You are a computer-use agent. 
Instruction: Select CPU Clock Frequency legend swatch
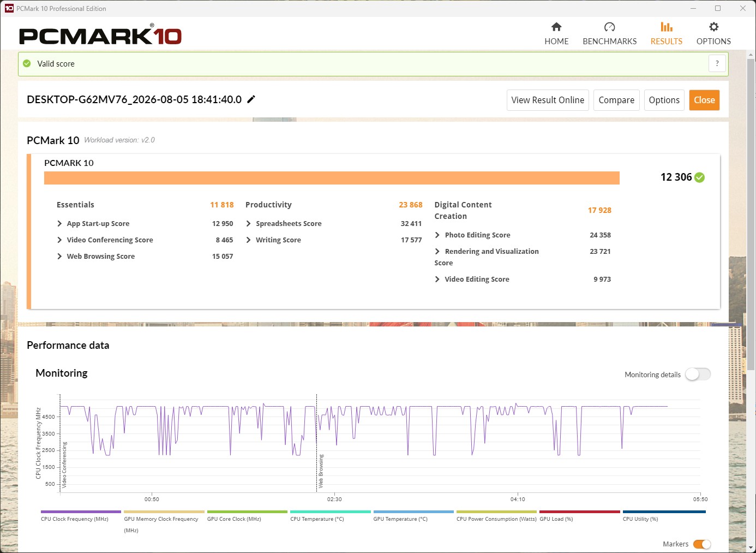point(81,512)
